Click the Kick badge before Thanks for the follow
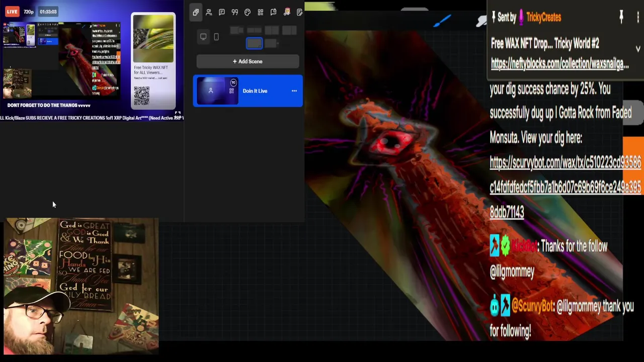 pos(495,246)
